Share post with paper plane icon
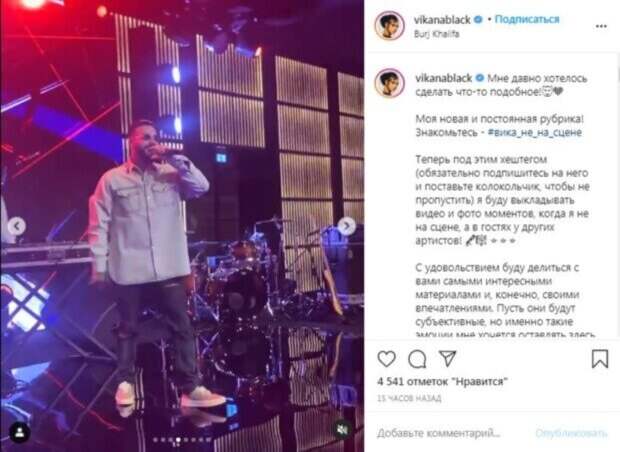 [x=448, y=358]
